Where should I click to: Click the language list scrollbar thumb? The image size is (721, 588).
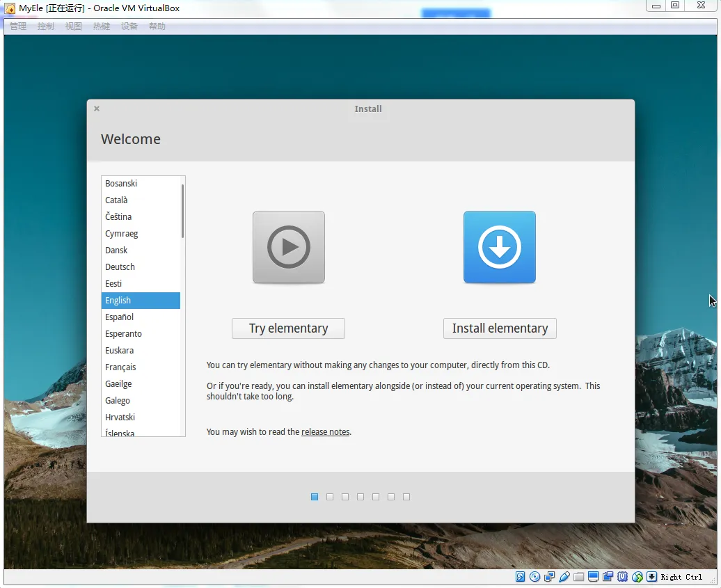pos(182,211)
